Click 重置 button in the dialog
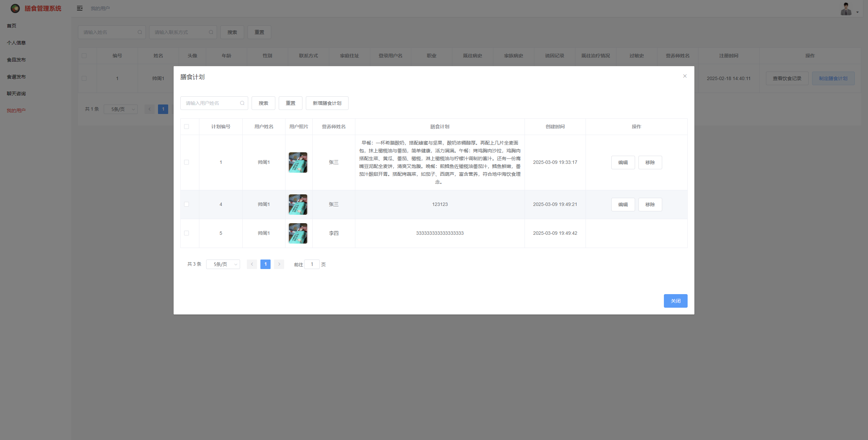This screenshot has width=868, height=440. pyautogui.click(x=291, y=103)
